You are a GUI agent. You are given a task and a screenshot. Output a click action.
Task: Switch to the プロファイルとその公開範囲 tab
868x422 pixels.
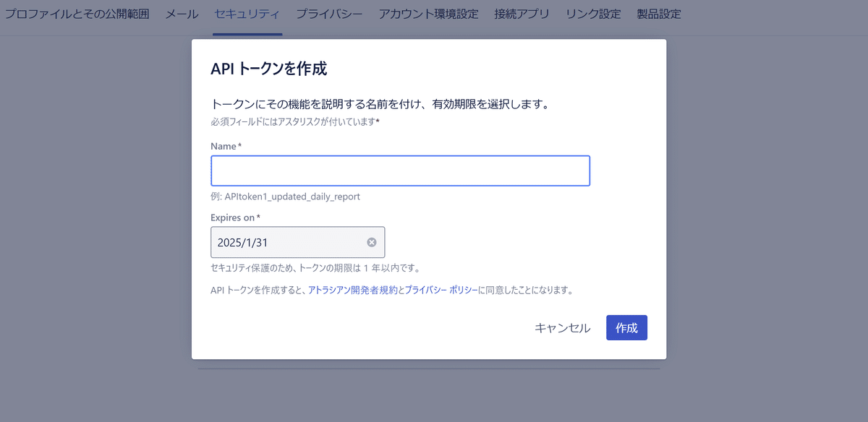(x=77, y=14)
